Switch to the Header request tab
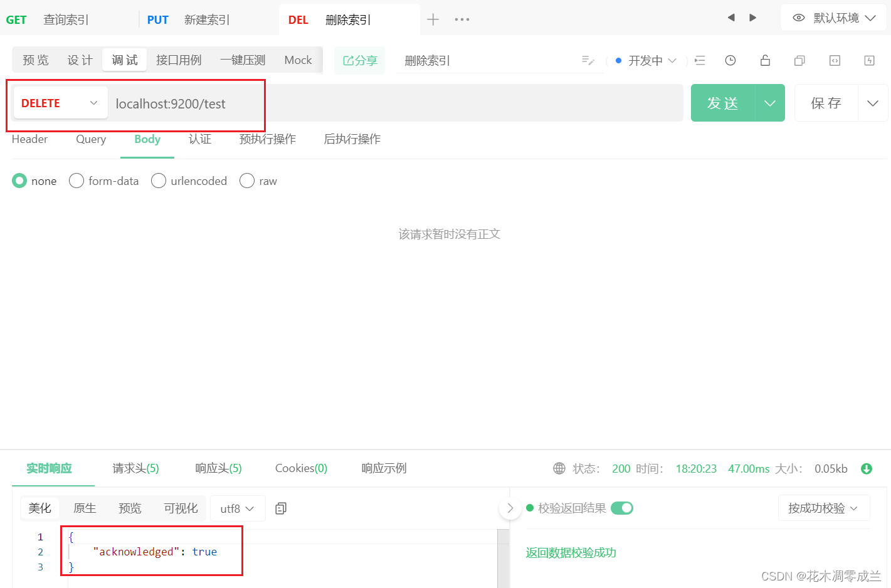This screenshot has height=588, width=891. [29, 139]
